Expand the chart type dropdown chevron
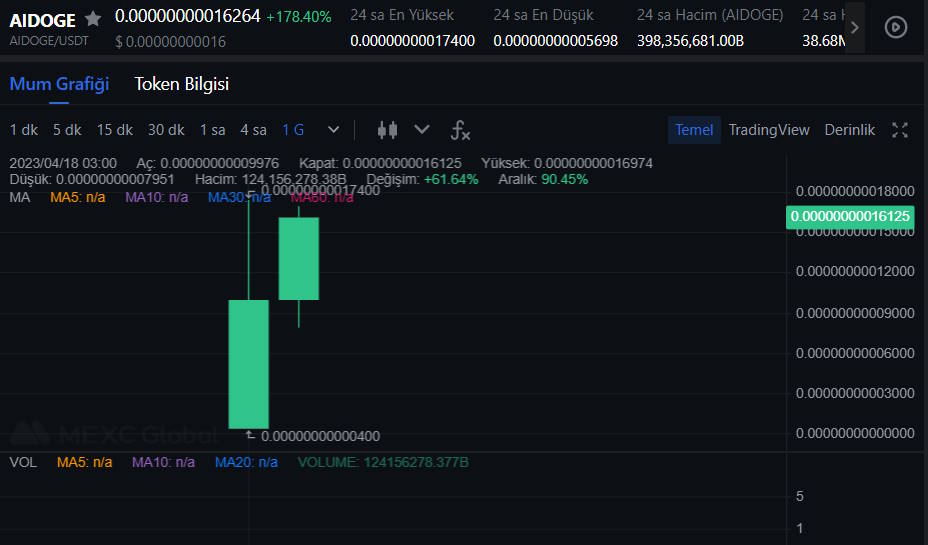The width and height of the screenshot is (928, 545). pyautogui.click(x=421, y=129)
